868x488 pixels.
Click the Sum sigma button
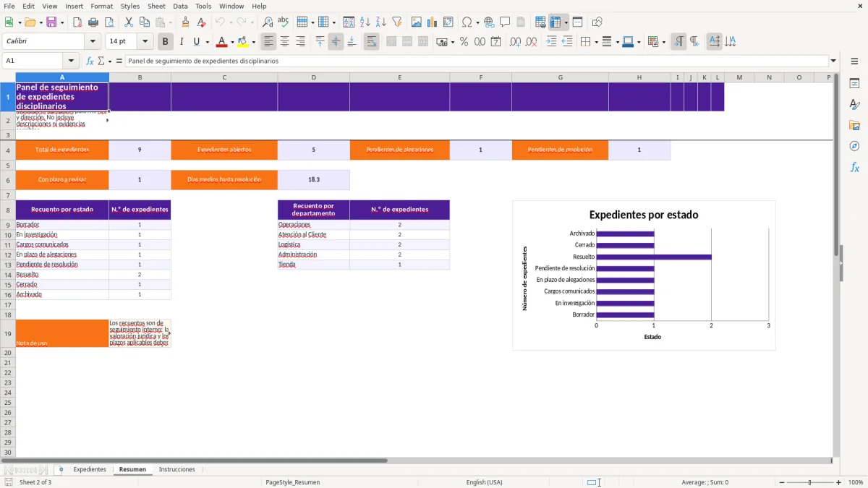(x=101, y=61)
